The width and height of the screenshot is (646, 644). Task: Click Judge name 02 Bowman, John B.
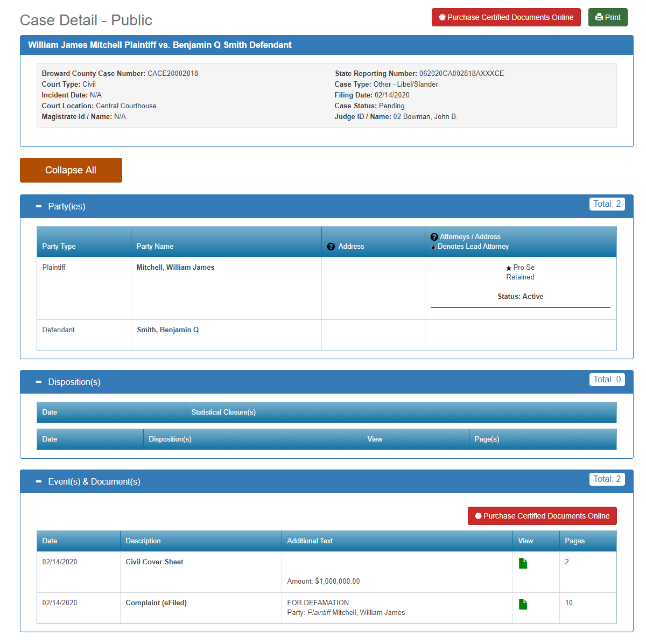pyautogui.click(x=425, y=116)
